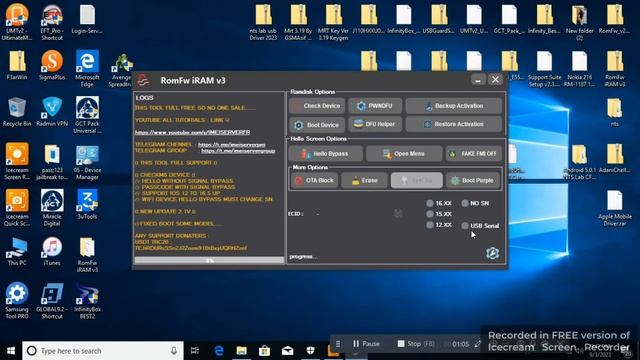640x360 pixels.
Task: Open Icecream Quick Sc... shortcut
Action: pos(17,208)
